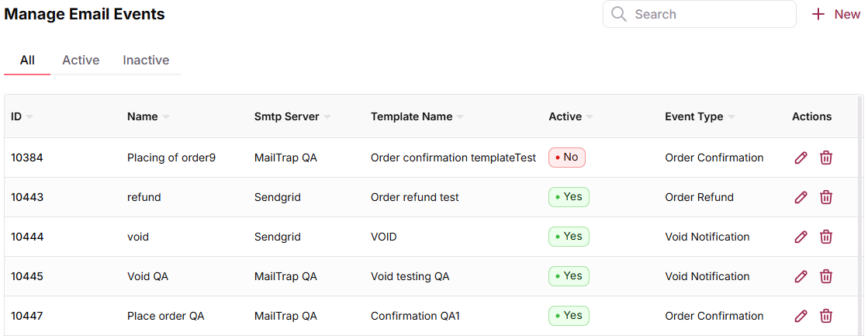Click the Manage Email Events heading
The image size is (868, 336).
click(x=85, y=14)
